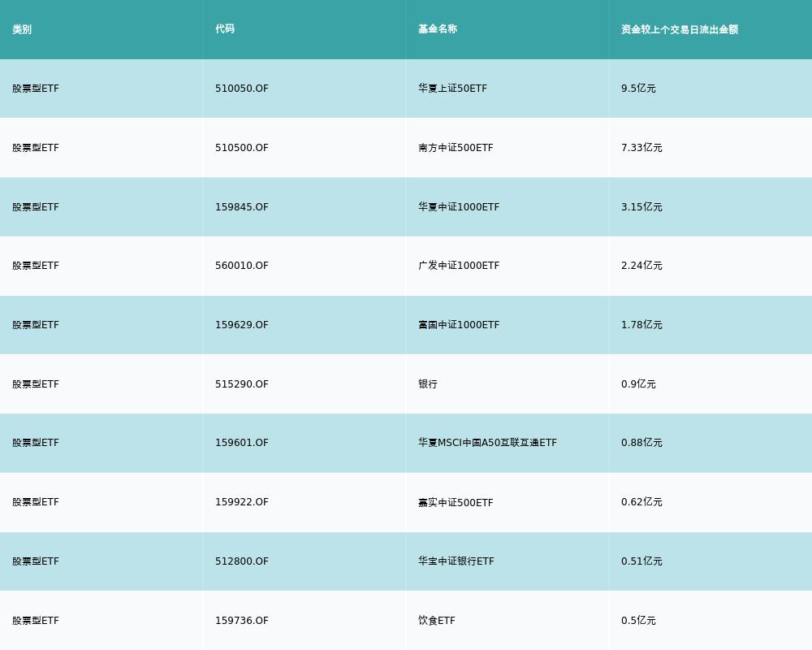Select fund name 华夏中证1000ETF
This screenshot has width=812, height=650.
coord(459,207)
